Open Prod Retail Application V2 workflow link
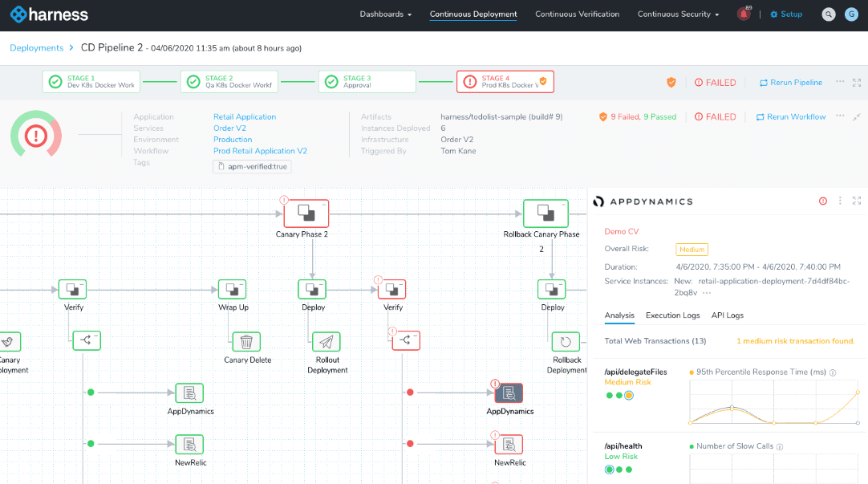The height and width of the screenshot is (484, 868). tap(260, 151)
